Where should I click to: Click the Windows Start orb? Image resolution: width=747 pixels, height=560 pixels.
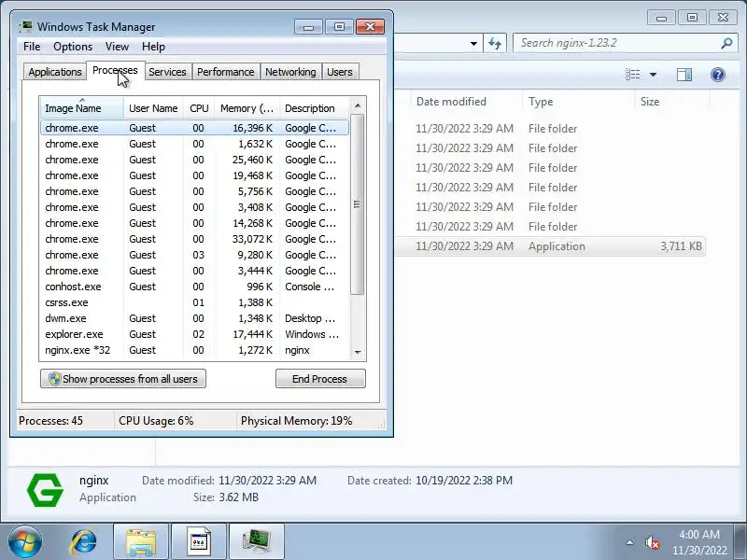tap(25, 542)
